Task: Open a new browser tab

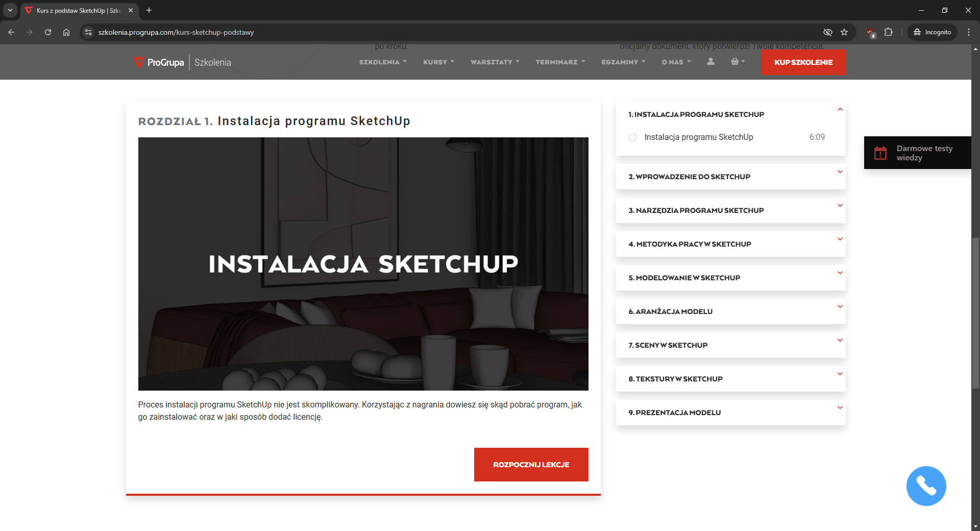Action: (x=149, y=10)
